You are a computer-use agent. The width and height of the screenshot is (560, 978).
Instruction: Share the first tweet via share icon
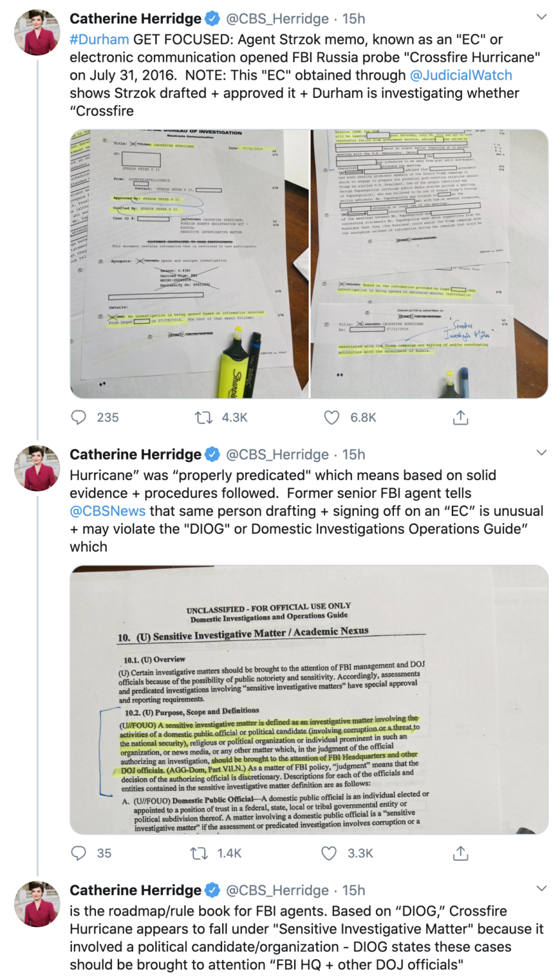(461, 418)
